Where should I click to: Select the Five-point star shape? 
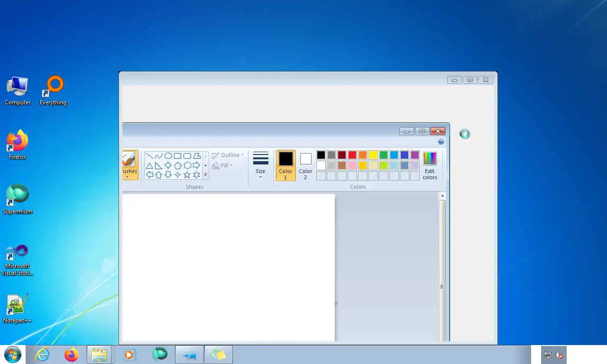click(x=187, y=175)
